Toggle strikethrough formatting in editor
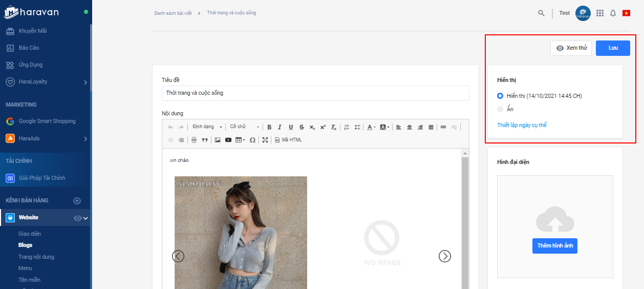This screenshot has height=289, width=644. (302, 127)
